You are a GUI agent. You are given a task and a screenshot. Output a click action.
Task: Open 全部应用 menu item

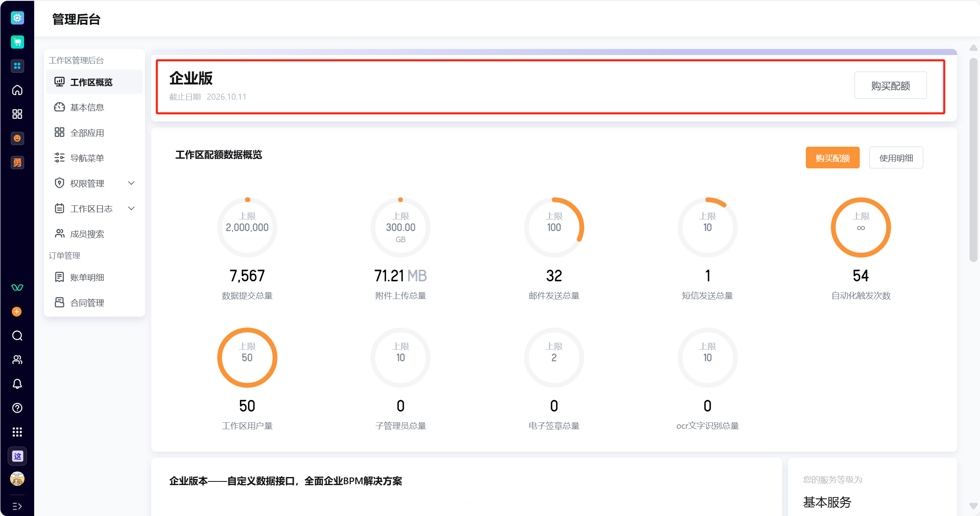[x=95, y=133]
